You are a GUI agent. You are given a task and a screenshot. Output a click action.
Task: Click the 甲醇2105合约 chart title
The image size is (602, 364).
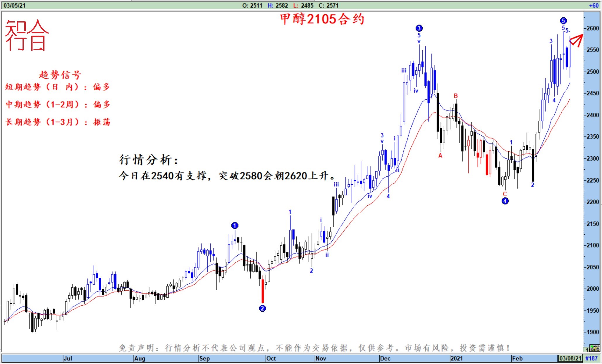point(322,19)
